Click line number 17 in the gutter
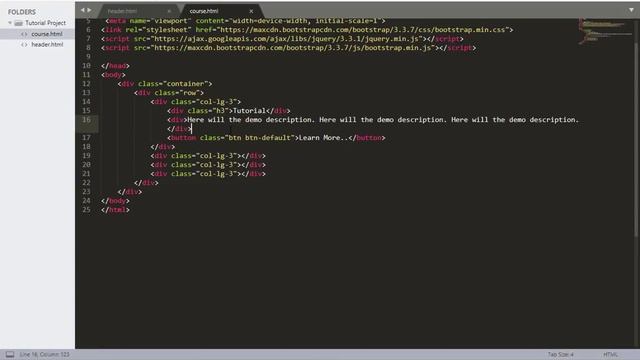 coord(86,138)
